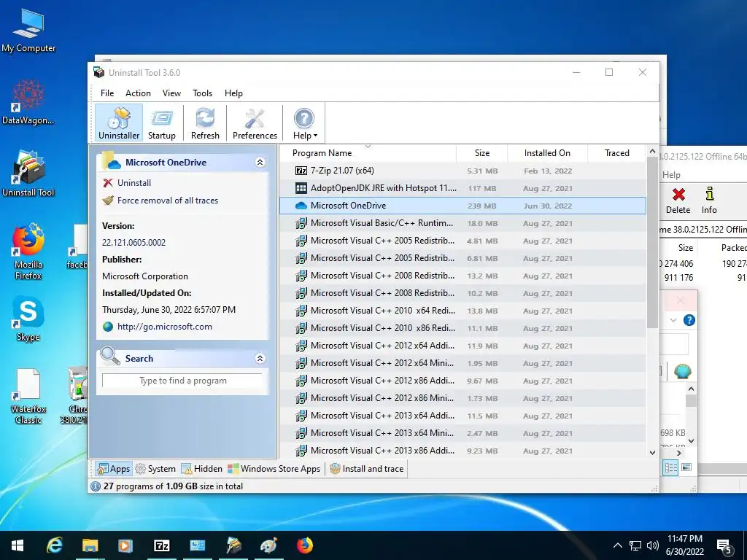Viewport: 747px width, 560px height.
Task: Open the Action menu
Action: click(x=138, y=93)
